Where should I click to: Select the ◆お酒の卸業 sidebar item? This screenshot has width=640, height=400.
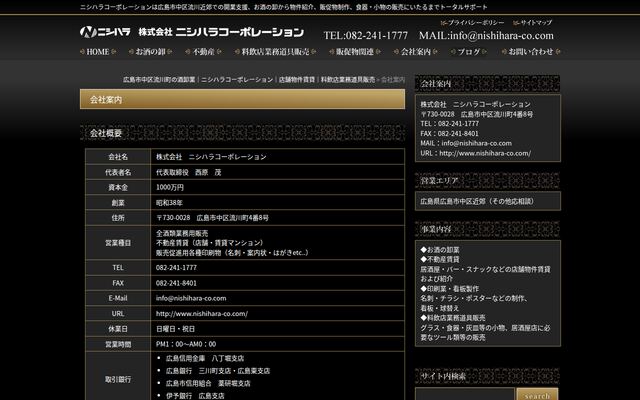(440, 250)
